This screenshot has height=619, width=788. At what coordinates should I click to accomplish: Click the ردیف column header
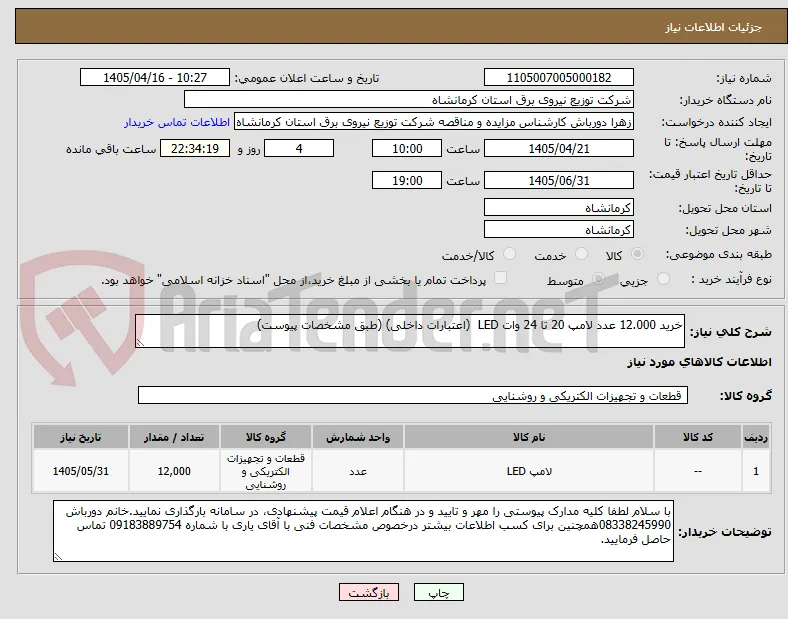pos(756,437)
